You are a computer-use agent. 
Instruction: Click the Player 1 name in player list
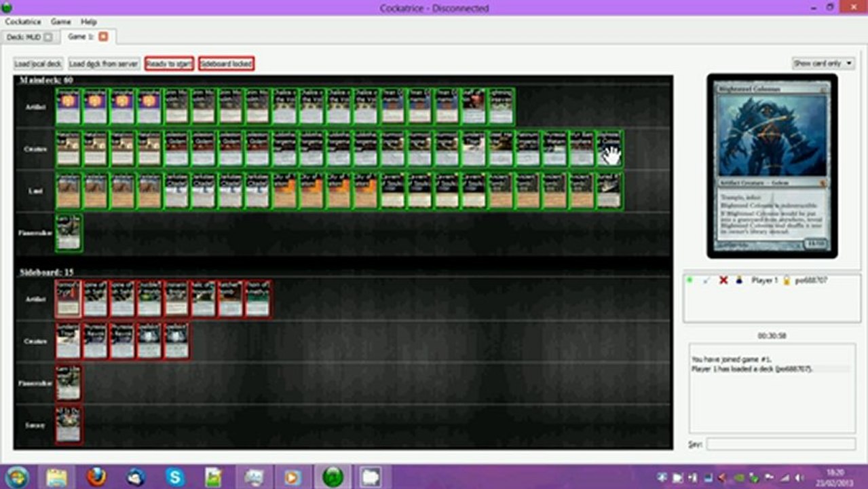click(x=765, y=280)
